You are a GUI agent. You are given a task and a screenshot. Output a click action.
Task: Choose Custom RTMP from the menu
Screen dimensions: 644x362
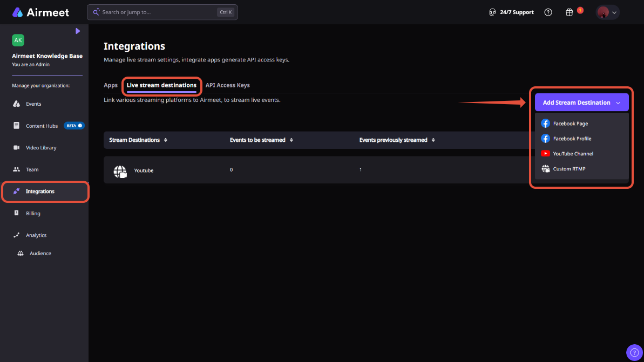(x=581, y=169)
